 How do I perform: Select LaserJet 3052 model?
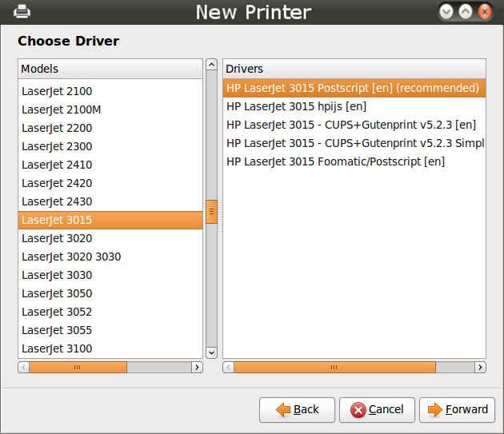pyautogui.click(x=110, y=312)
